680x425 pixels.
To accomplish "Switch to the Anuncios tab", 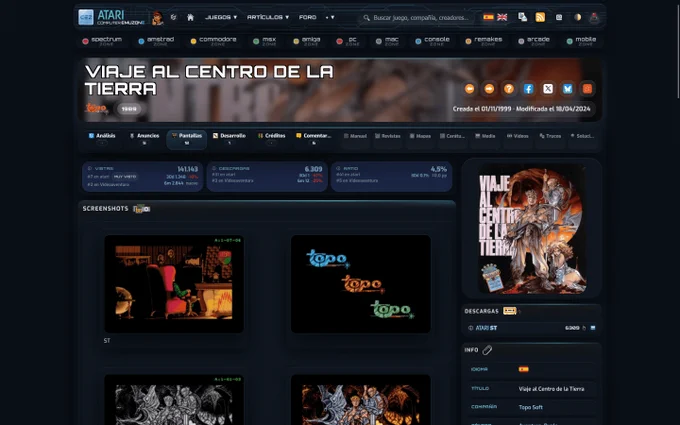I will coord(144,139).
